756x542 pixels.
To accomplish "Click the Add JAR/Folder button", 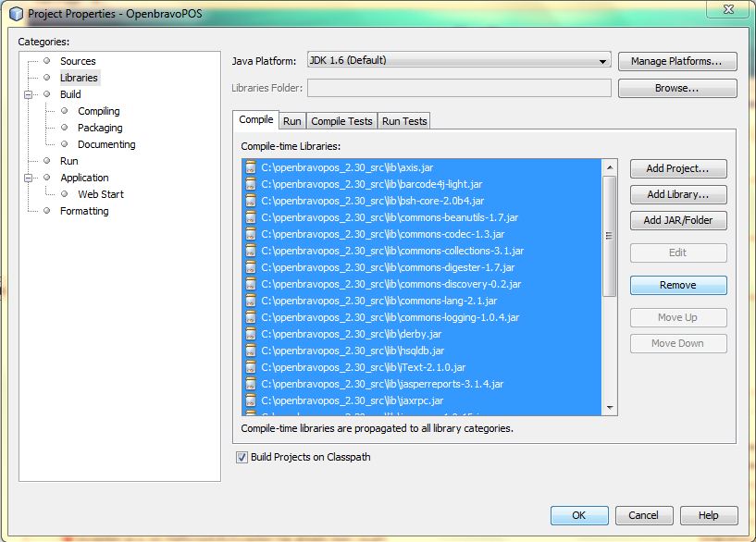I will point(678,220).
